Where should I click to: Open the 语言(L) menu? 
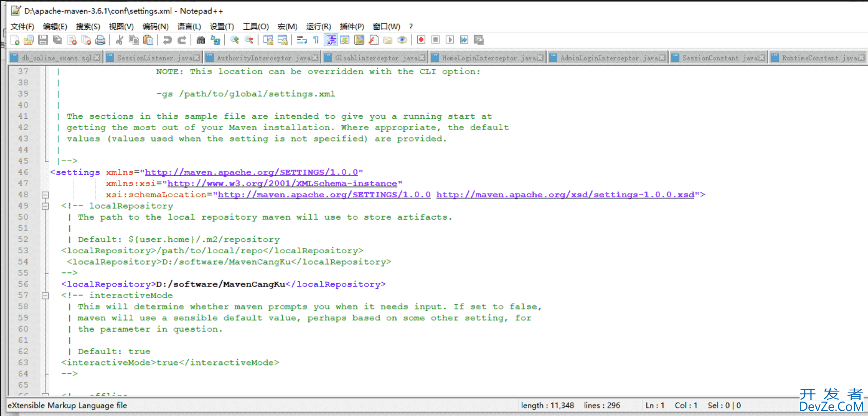[189, 27]
